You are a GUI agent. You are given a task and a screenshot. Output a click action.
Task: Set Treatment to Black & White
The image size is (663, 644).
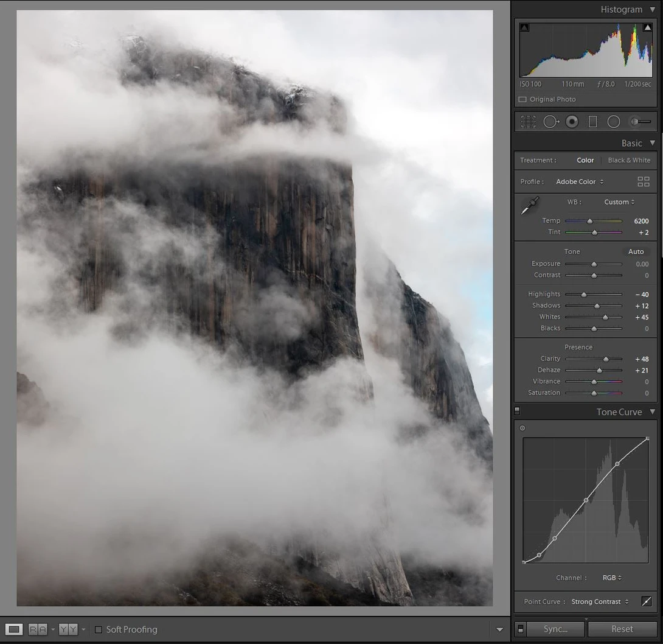click(629, 160)
